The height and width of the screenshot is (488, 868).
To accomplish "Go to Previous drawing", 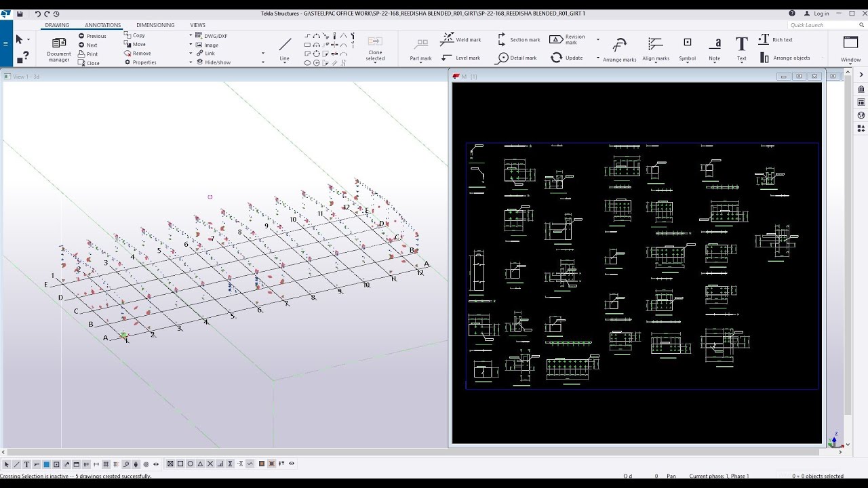I will point(92,36).
